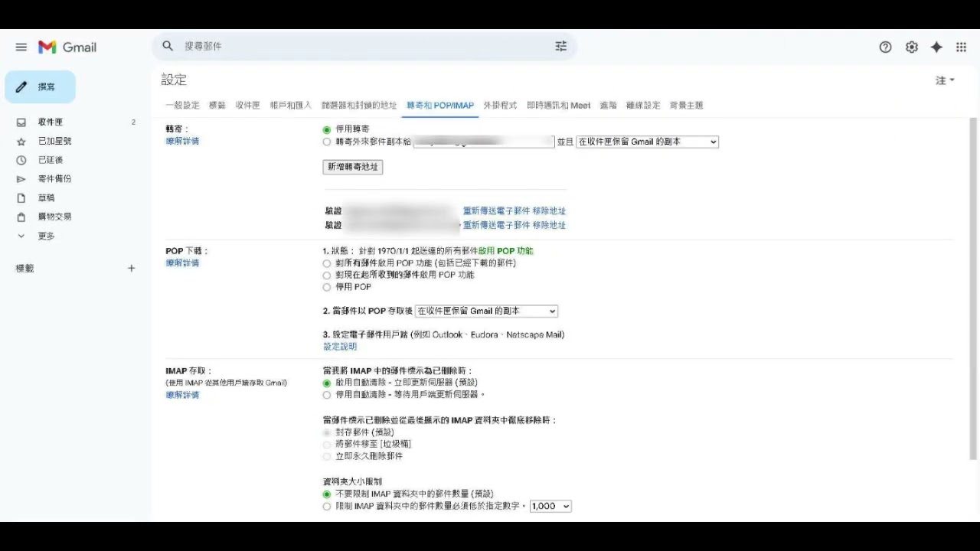Create new label with plus icon
The height and width of the screenshot is (551, 980).
pos(132,268)
